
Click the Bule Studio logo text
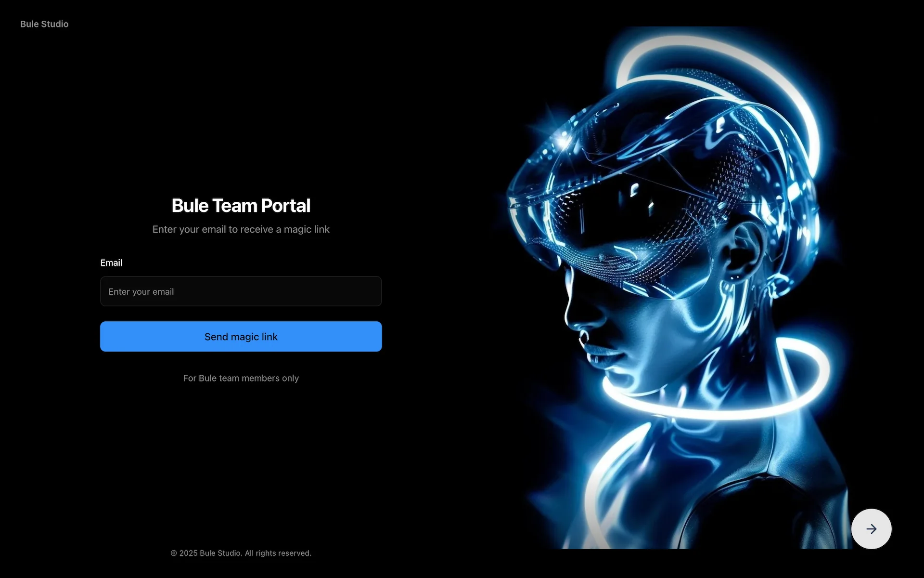pyautogui.click(x=44, y=24)
